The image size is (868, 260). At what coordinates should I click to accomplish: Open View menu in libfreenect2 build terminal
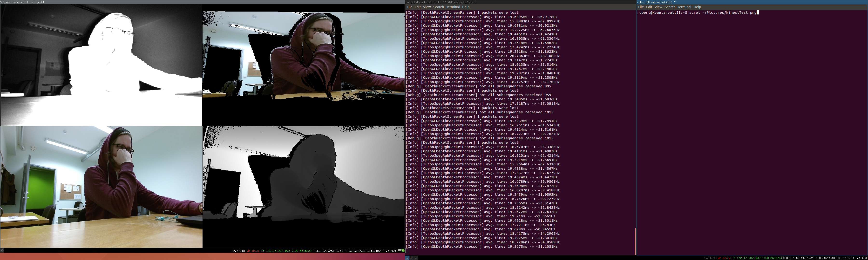tap(427, 7)
